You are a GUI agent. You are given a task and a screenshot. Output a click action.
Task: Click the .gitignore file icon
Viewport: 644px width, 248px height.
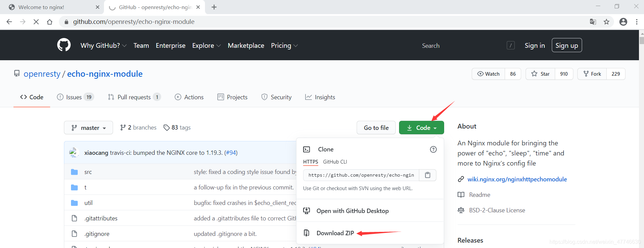(74, 234)
